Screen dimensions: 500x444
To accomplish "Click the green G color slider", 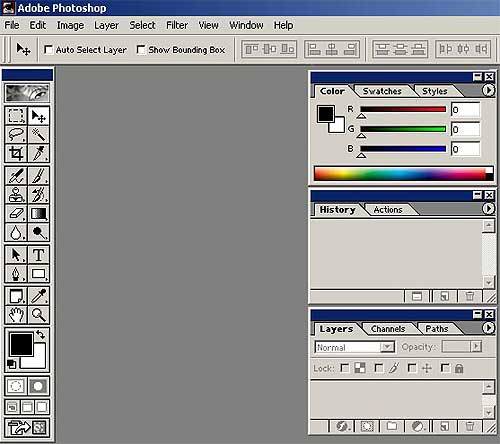I will click(x=403, y=129).
